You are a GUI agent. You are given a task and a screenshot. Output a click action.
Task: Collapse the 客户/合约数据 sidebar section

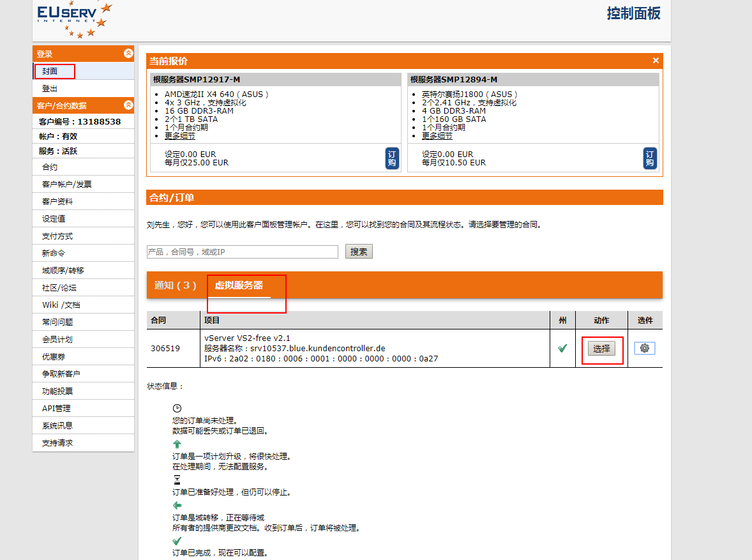click(128, 105)
